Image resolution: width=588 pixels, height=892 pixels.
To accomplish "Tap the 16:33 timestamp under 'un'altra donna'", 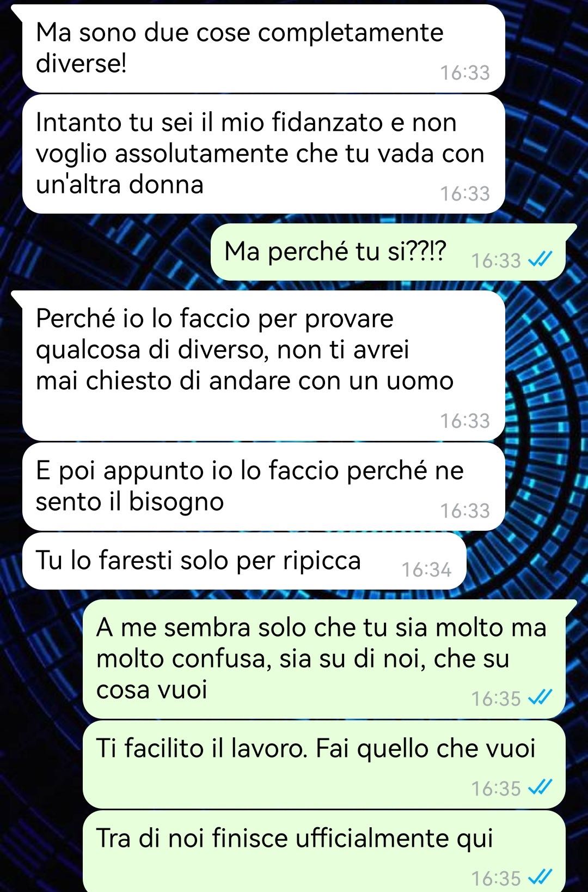I will point(465,194).
